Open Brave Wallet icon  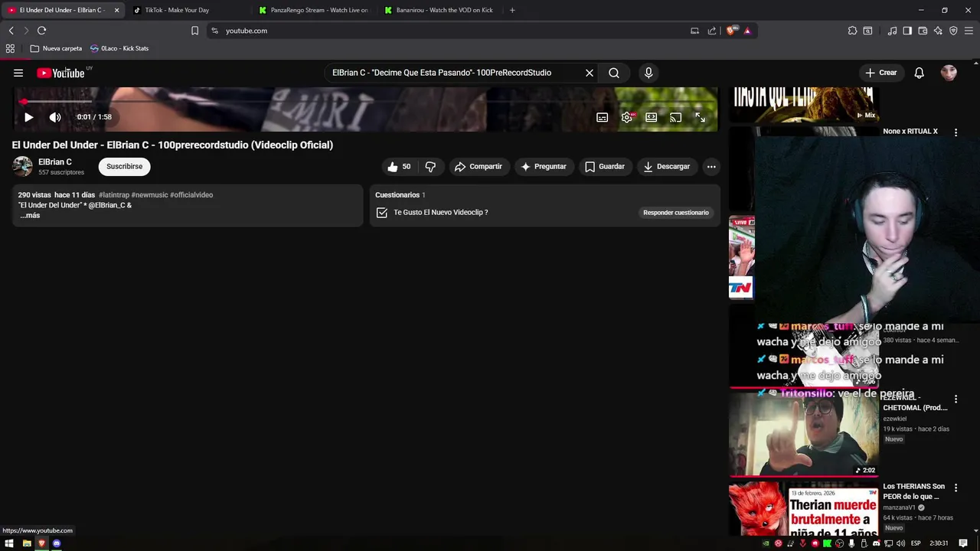[x=923, y=31]
